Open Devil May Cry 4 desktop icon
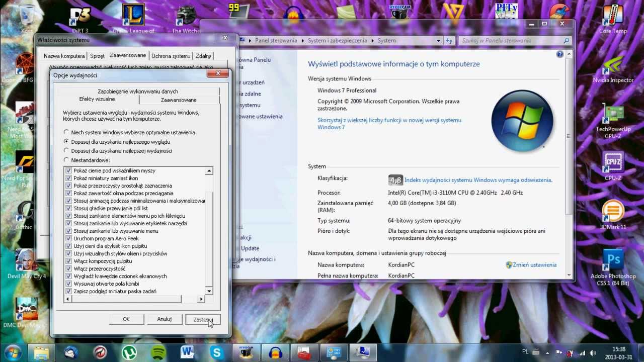The width and height of the screenshot is (644, 362). (x=26, y=264)
